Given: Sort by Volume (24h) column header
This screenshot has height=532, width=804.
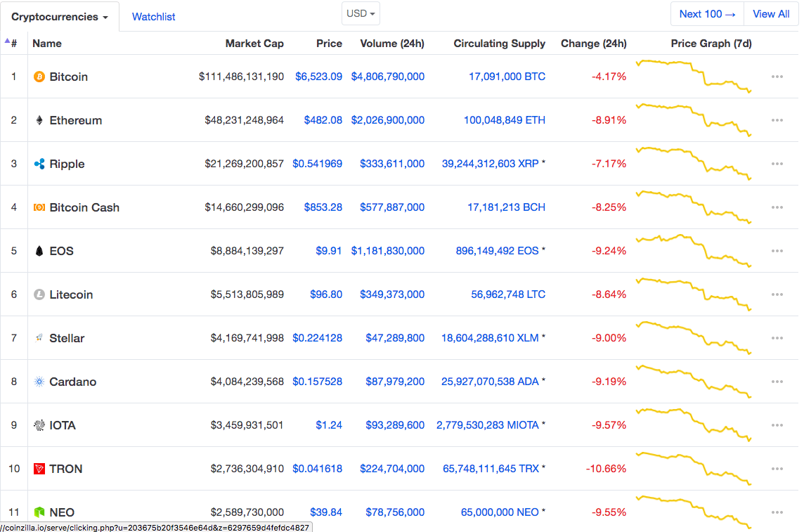Looking at the screenshot, I should click(x=391, y=44).
